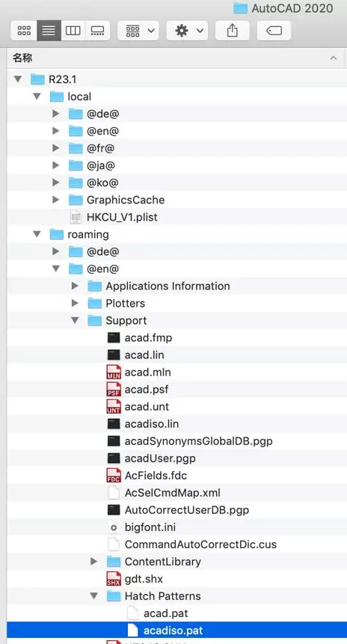Image resolution: width=347 pixels, height=644 pixels.
Task: Collapse the @en@ folder under roaming
Action: pyautogui.click(x=56, y=269)
